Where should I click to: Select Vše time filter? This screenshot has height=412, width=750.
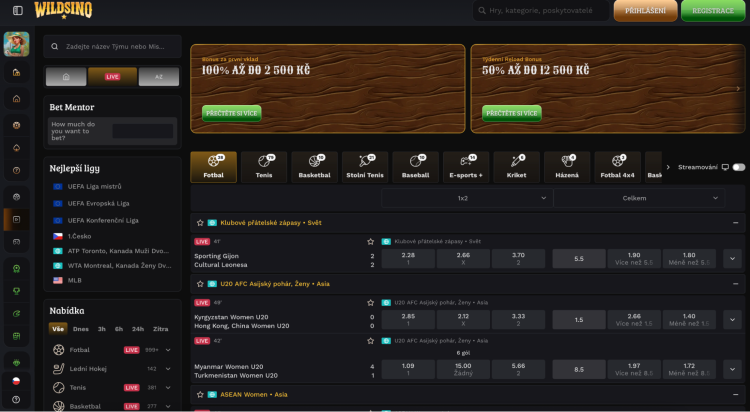58,329
